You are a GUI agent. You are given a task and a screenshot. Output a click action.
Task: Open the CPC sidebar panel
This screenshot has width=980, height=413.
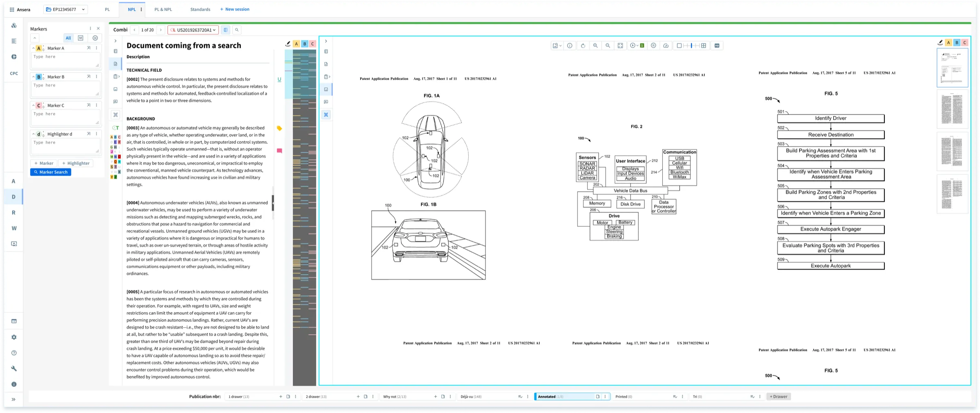click(x=14, y=74)
